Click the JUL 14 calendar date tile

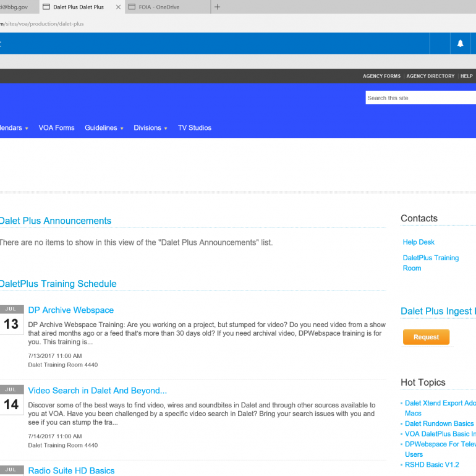12,400
